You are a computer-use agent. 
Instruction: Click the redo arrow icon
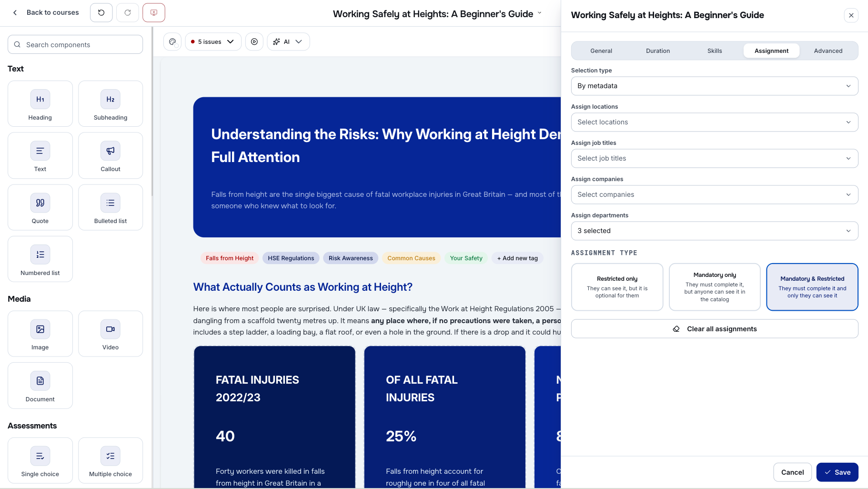click(x=128, y=13)
